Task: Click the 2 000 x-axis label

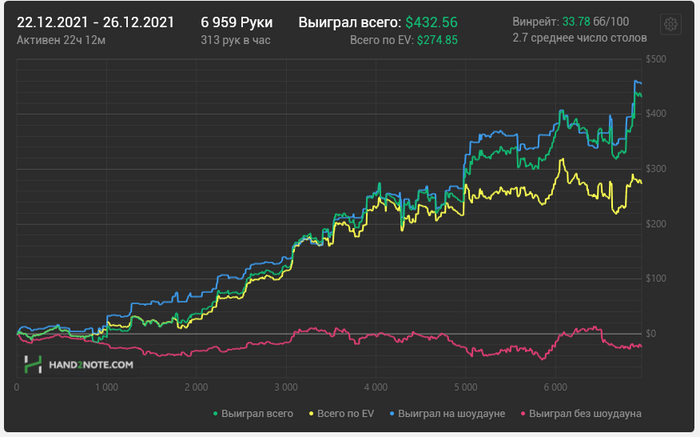Action: [196, 387]
